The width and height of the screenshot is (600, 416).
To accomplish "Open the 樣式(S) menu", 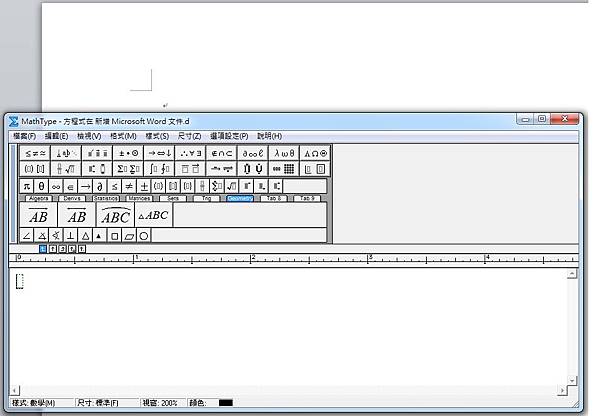I will pyautogui.click(x=157, y=136).
